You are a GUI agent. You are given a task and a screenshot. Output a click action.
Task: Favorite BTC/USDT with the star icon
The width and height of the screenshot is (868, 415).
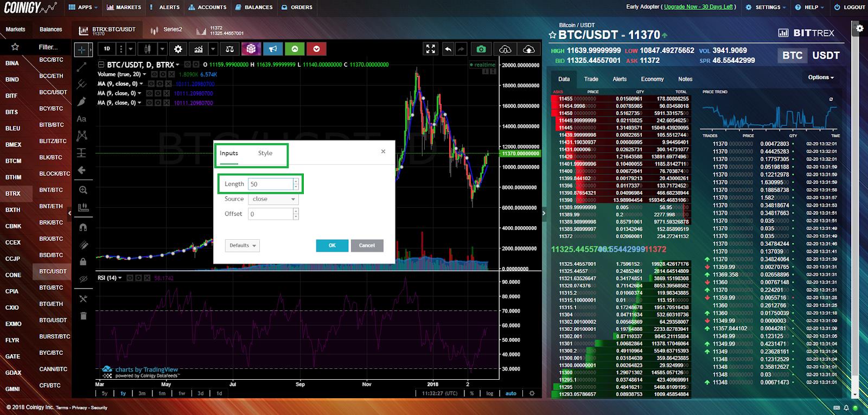click(x=553, y=35)
